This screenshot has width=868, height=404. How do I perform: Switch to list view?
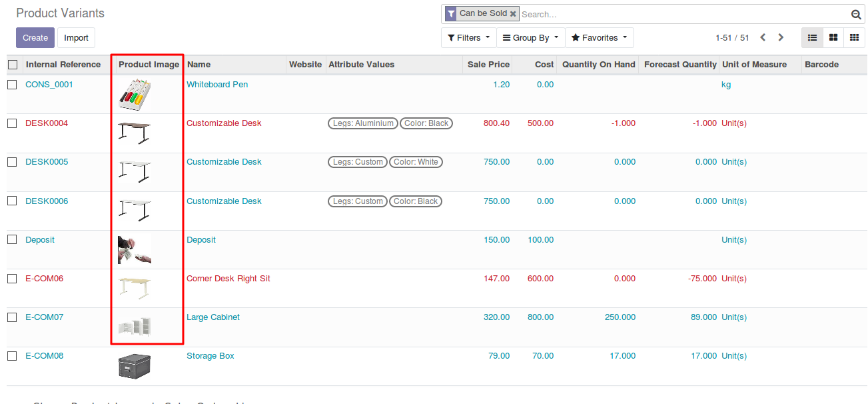(812, 38)
